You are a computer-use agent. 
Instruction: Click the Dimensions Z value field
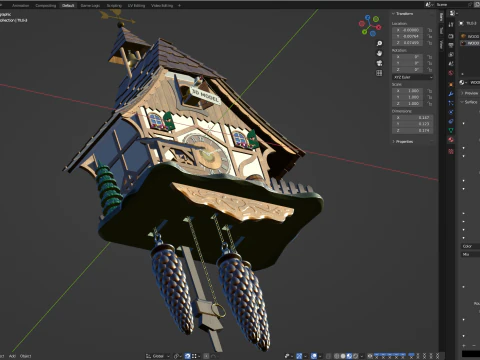tap(413, 130)
